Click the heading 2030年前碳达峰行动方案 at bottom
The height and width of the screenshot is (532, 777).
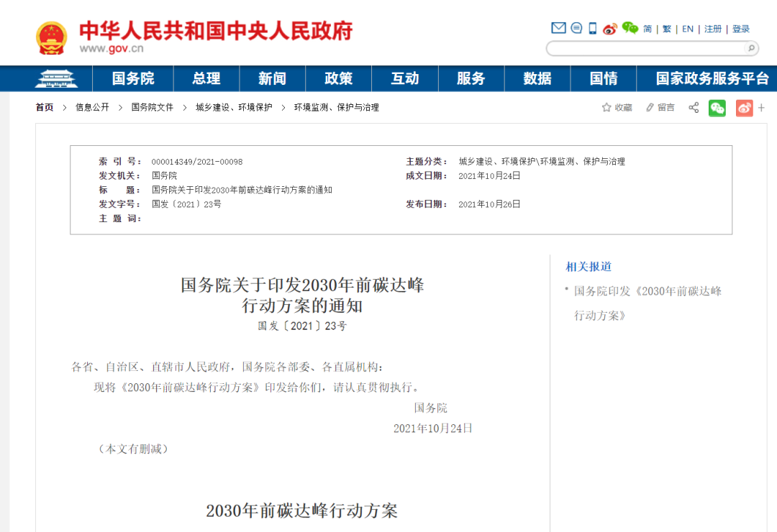[x=301, y=510]
